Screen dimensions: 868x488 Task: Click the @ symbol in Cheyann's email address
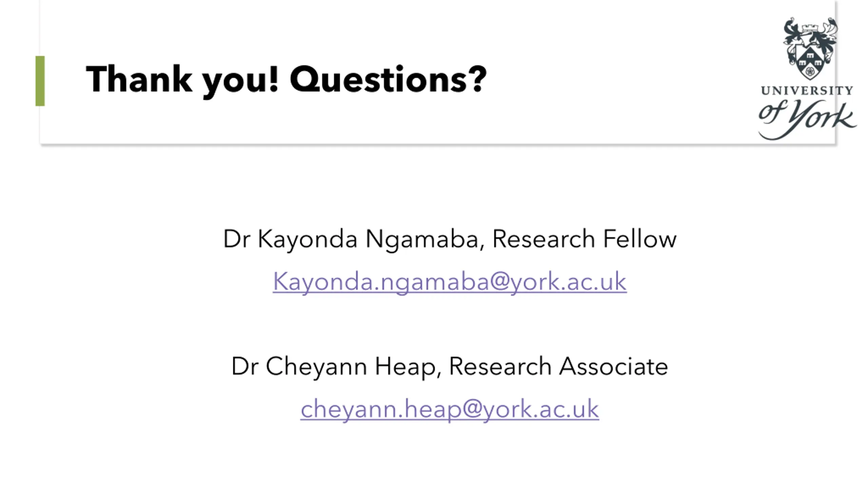[x=472, y=409]
